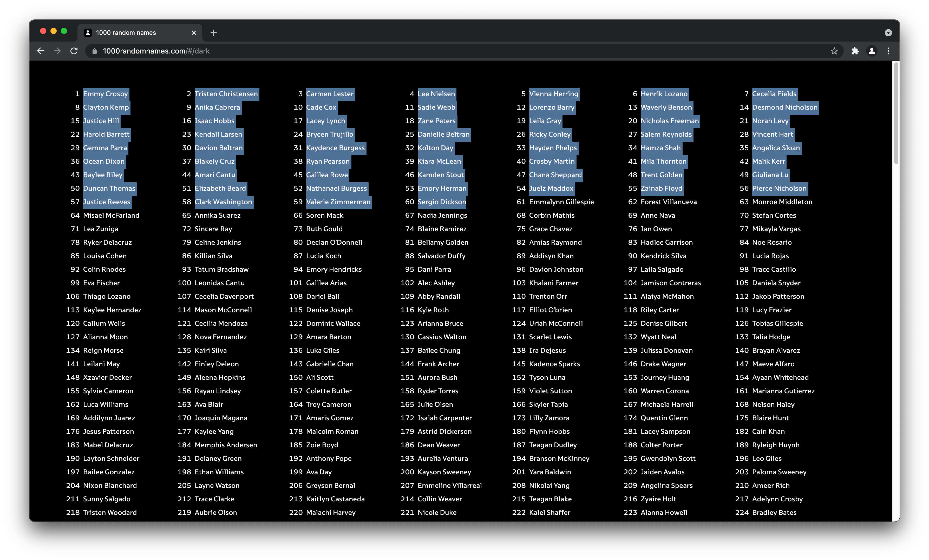The height and width of the screenshot is (560, 929).
Task: Open the profile avatar icon
Action: pos(872,51)
